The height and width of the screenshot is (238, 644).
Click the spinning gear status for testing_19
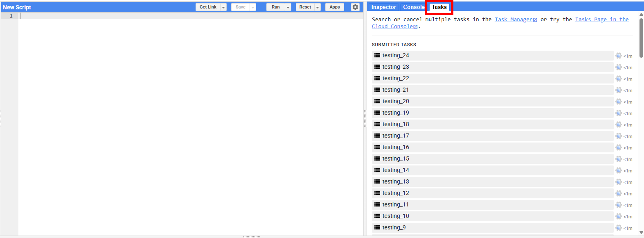618,113
